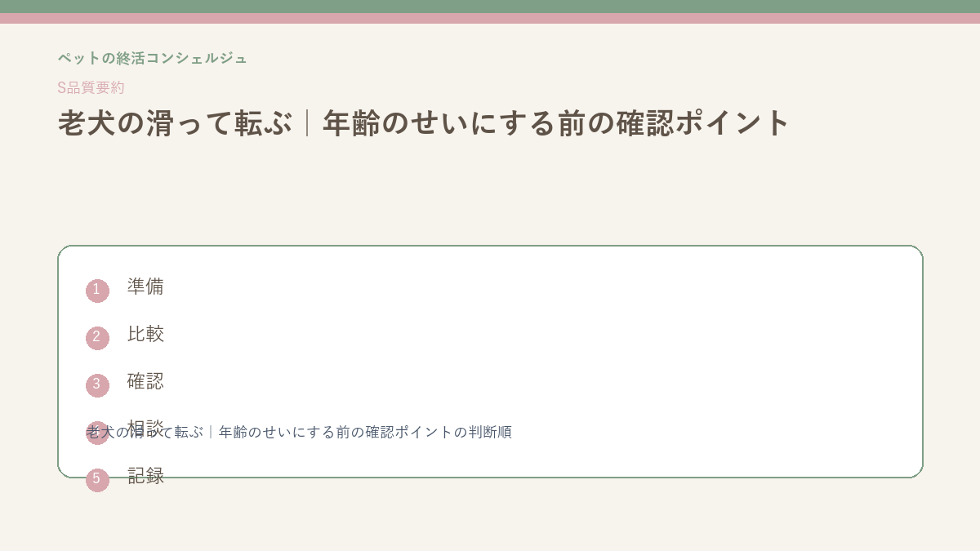This screenshot has height=551, width=980.
Task: Click the number 5 step badge
Action: click(97, 480)
